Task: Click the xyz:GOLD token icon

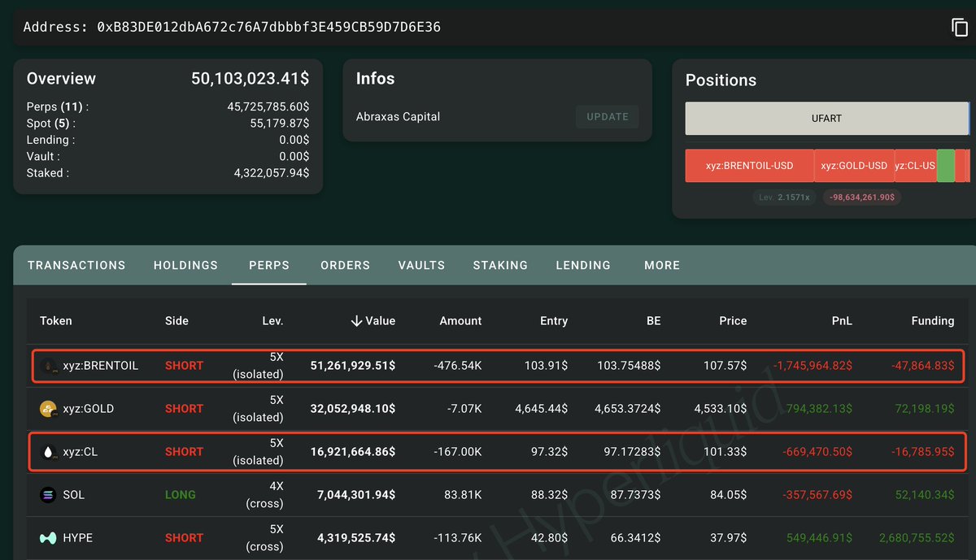Action: coord(48,409)
